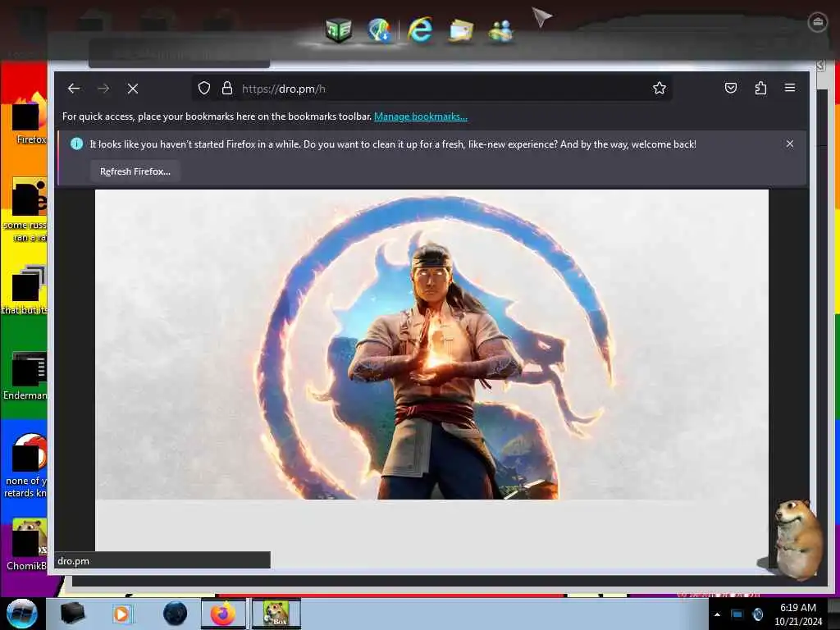Save the page to Pocket icon
This screenshot has height=630, width=840.
coord(731,88)
